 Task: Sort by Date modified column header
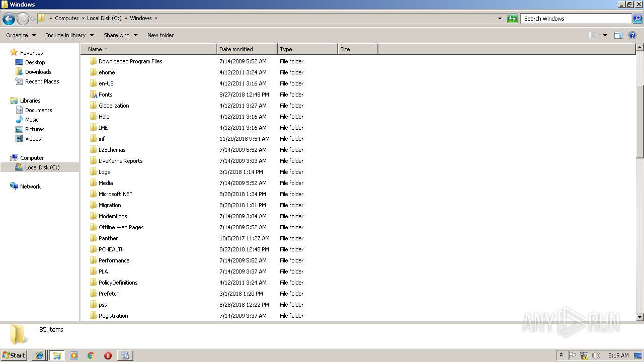(x=247, y=49)
